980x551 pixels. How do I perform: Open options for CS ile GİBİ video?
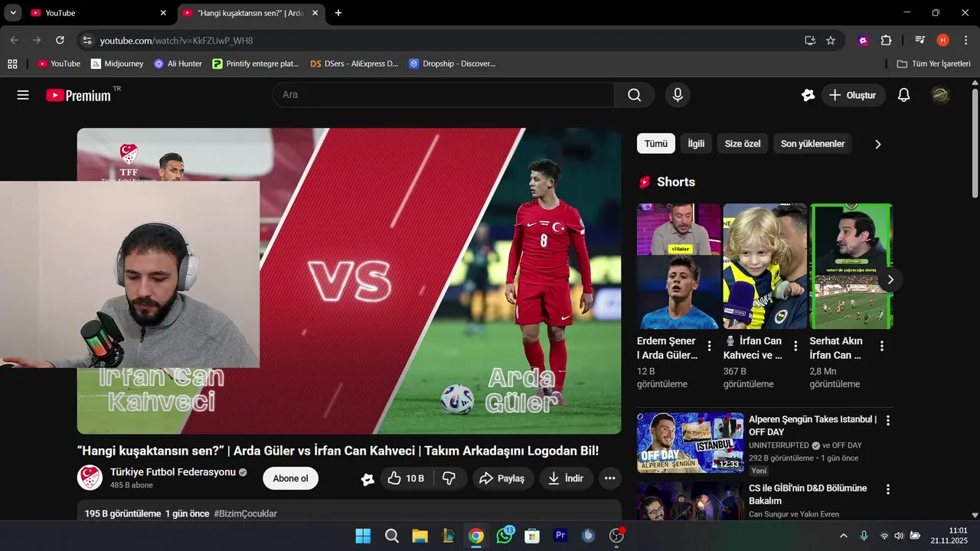point(888,489)
